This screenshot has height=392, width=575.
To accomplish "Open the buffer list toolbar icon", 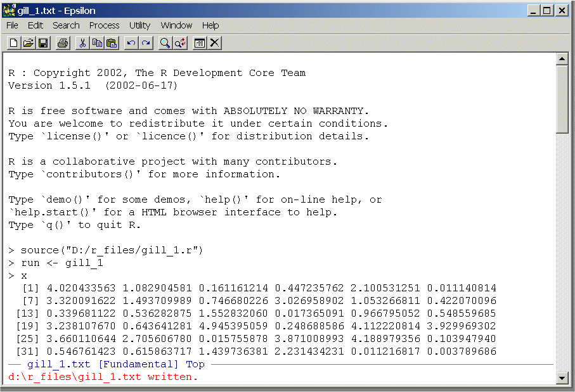I will pyautogui.click(x=200, y=43).
